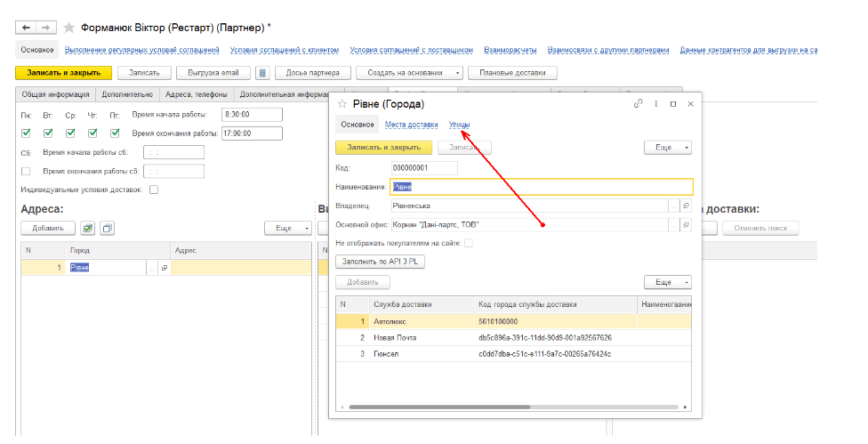
Task: Open the three-dot menu in the Рівне dialog header
Action: (655, 104)
